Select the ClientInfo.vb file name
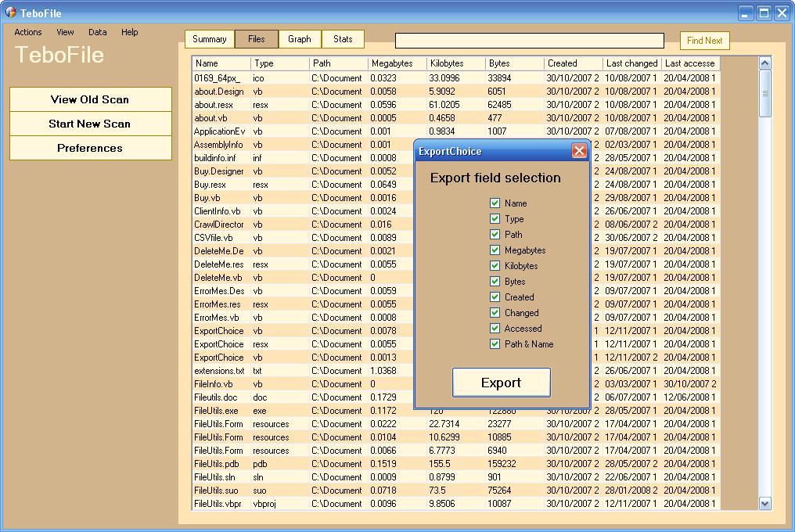This screenshot has width=795, height=532. point(218,211)
